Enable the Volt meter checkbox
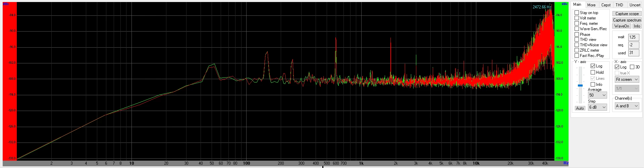Viewport: 644px width, 168px height. [x=577, y=18]
